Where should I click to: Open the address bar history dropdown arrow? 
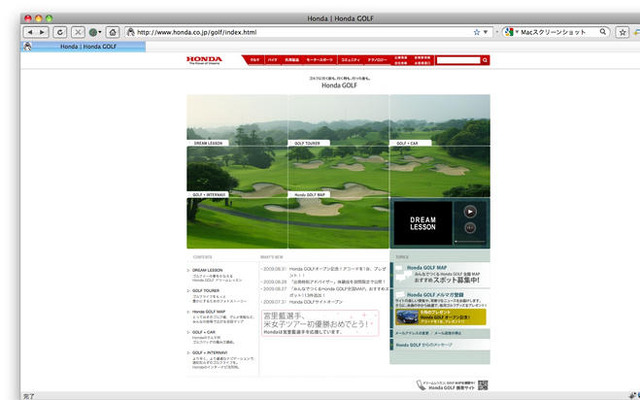[x=486, y=32]
